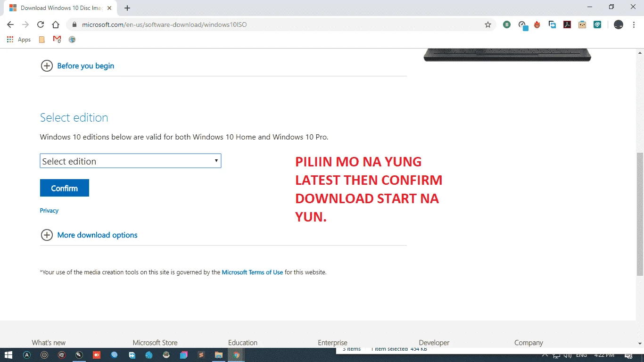This screenshot has height=362, width=644.
Task: Bookmark this page with the star icon
Action: [x=488, y=25]
